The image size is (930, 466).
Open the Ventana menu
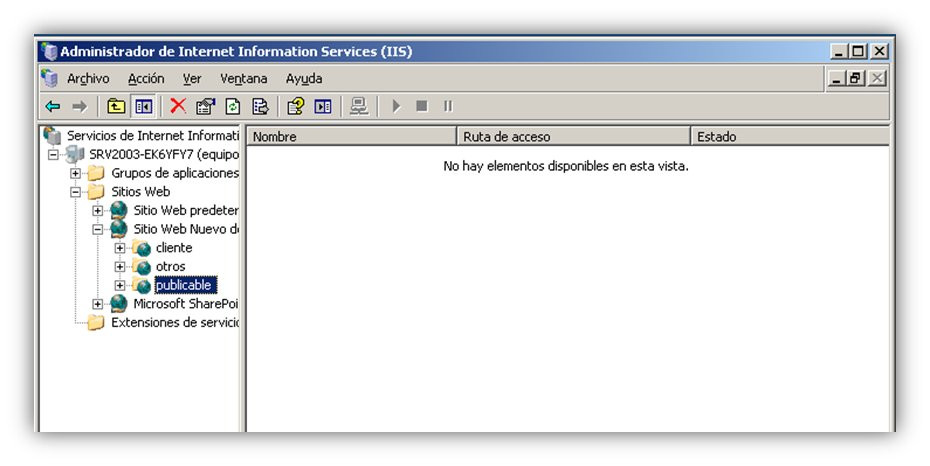(244, 79)
